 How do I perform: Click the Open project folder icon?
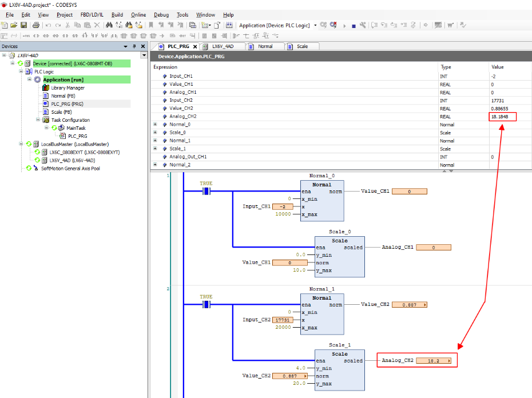click(x=14, y=25)
